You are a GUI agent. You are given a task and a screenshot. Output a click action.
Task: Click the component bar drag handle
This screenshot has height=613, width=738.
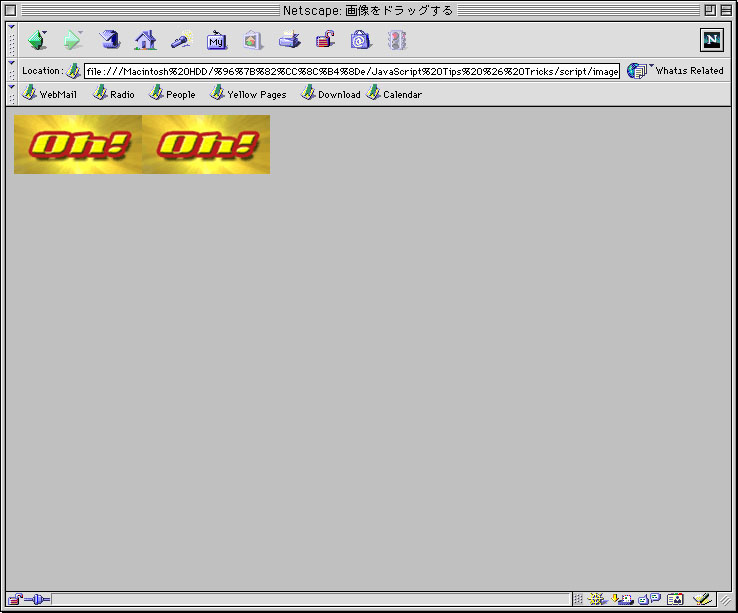click(578, 599)
